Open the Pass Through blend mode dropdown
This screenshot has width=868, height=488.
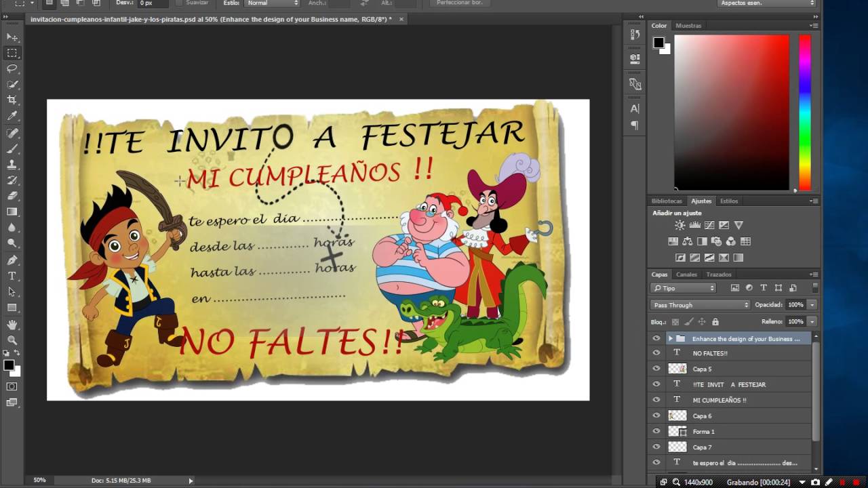pyautogui.click(x=700, y=305)
